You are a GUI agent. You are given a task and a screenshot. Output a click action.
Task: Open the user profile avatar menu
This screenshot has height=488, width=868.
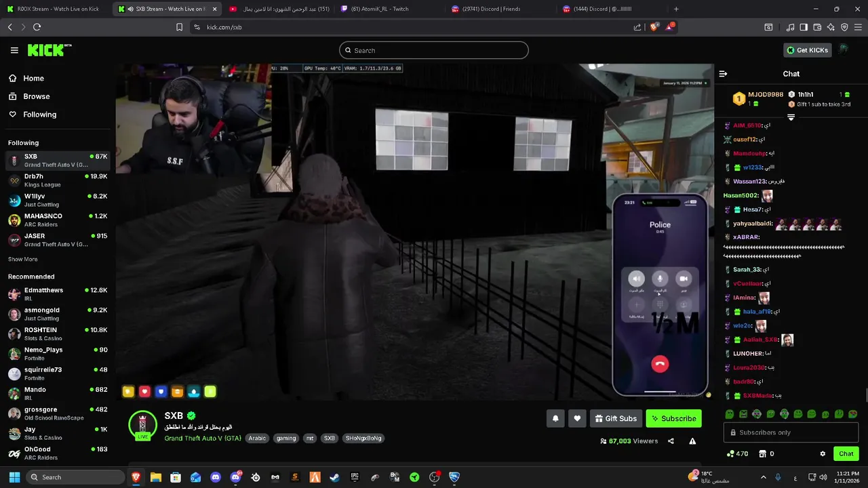tap(844, 49)
